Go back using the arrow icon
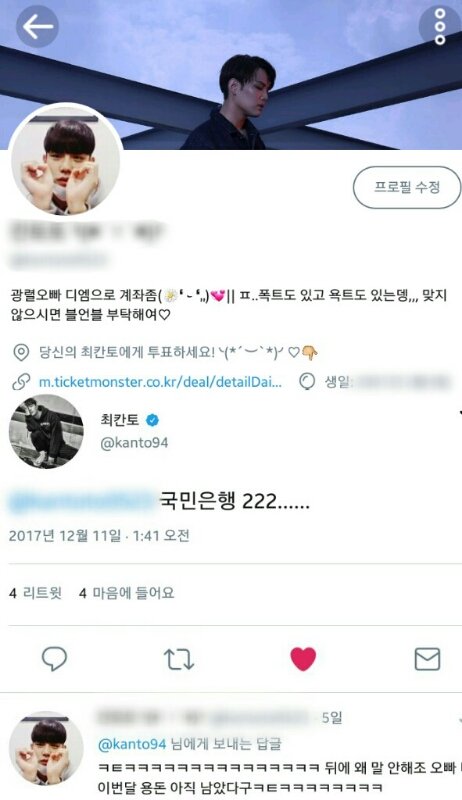Viewport: 462px width, 800px height. click(x=37, y=27)
